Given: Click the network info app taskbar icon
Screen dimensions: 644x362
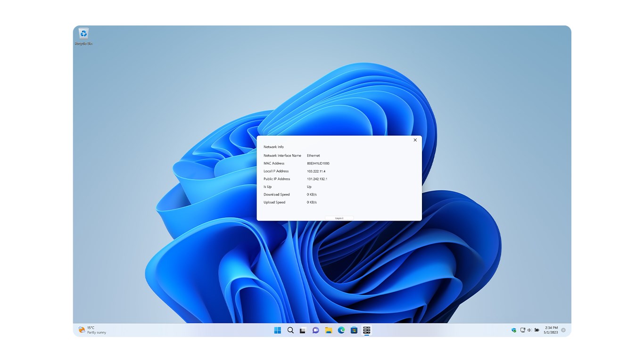Looking at the screenshot, I should pyautogui.click(x=367, y=330).
